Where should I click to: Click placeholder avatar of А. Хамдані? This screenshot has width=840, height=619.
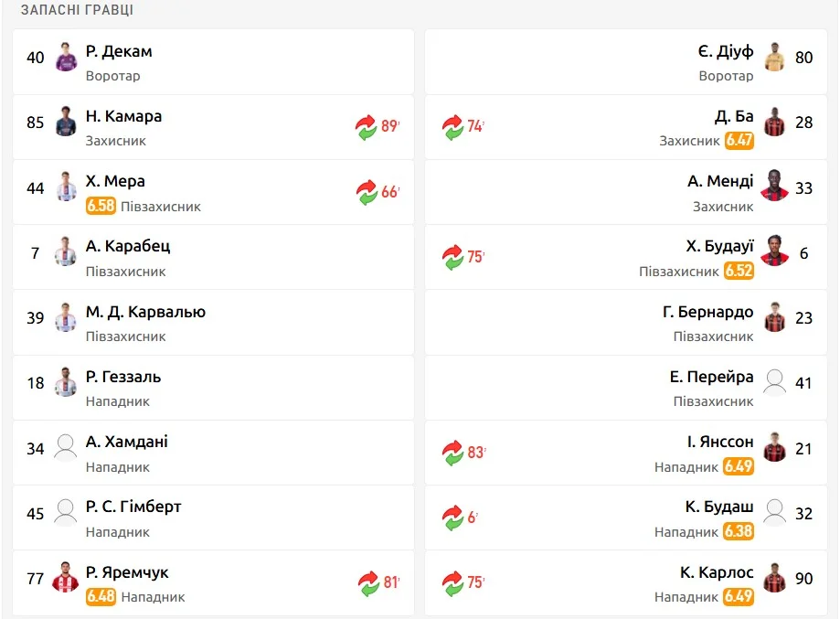pos(66,447)
